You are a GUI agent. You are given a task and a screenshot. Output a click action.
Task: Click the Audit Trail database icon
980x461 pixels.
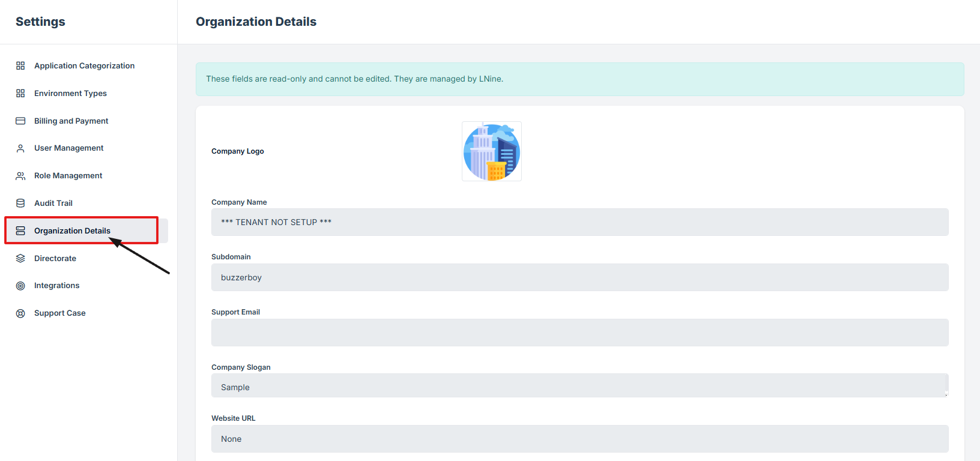point(20,203)
